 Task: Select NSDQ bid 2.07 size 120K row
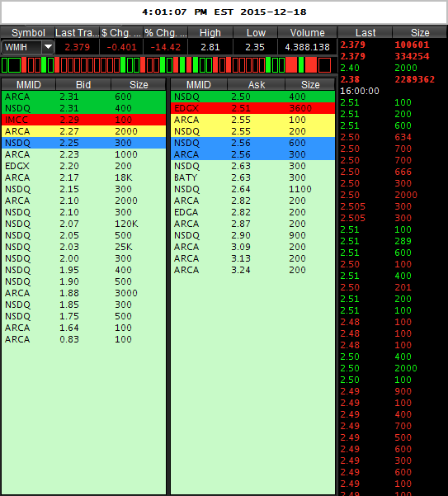(83, 224)
